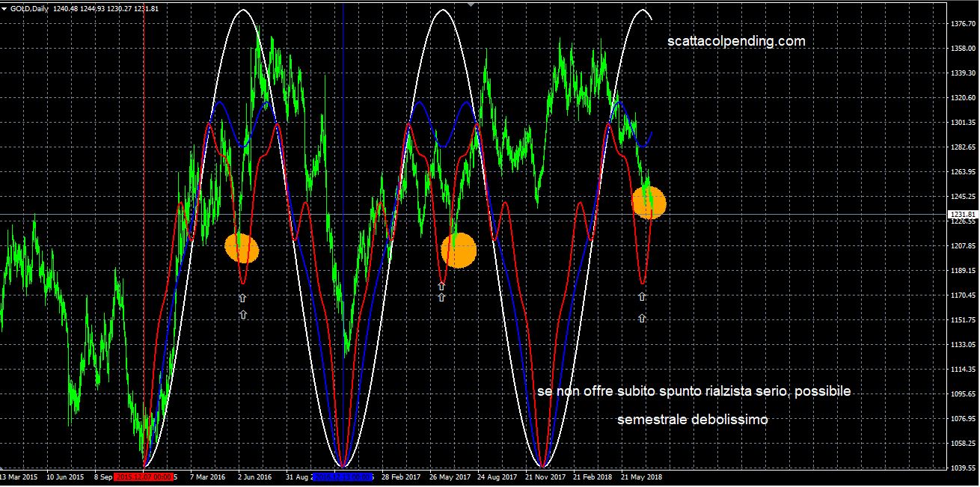Click the red 2015.12.07 date label
Image resolution: width=980 pixels, height=487 pixels.
coord(144,476)
